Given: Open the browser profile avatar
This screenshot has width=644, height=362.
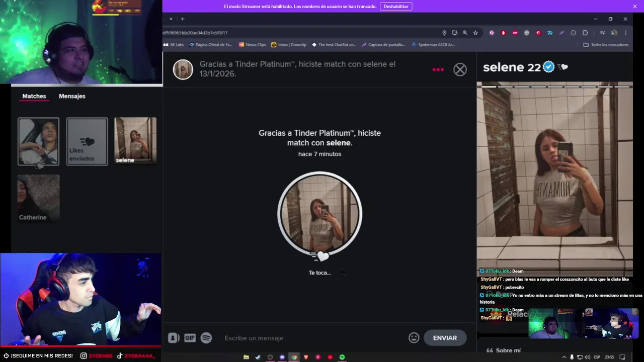Looking at the screenshot, I should pyautogui.click(x=614, y=33).
